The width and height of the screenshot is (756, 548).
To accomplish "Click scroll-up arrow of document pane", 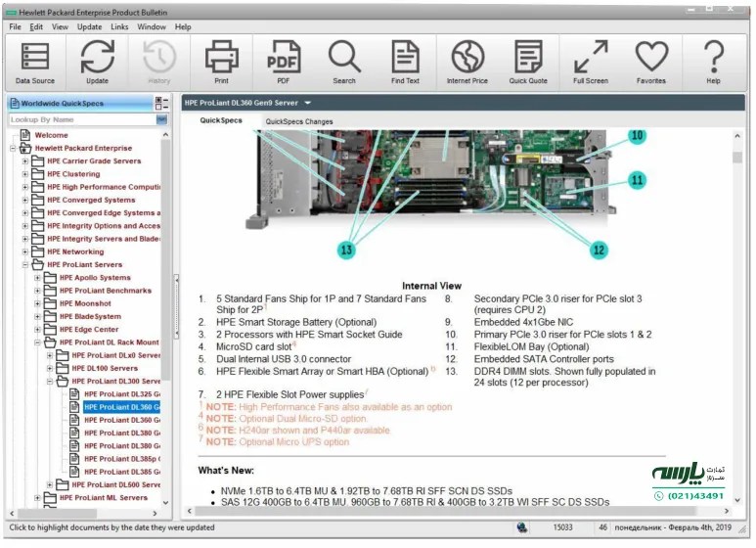I will 736,136.
